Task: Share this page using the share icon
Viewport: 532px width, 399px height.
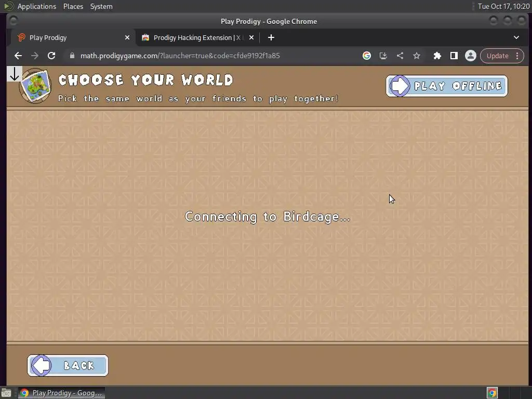Action: coord(400,56)
